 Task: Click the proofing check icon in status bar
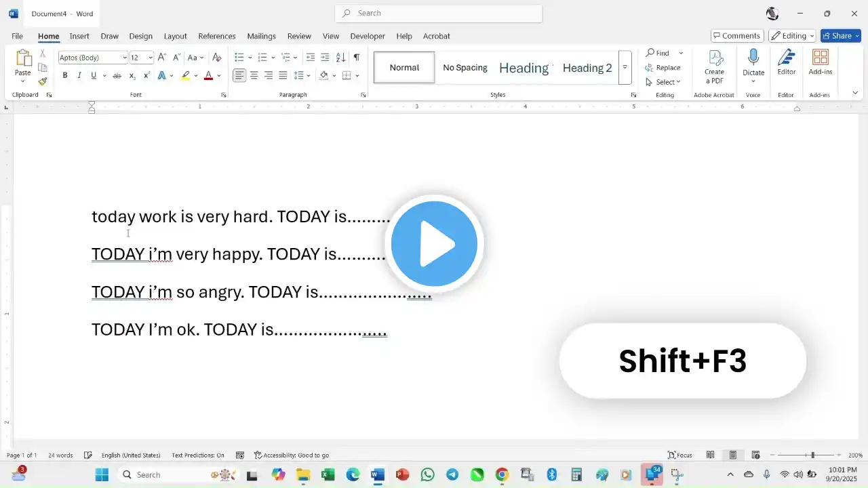pos(88,455)
